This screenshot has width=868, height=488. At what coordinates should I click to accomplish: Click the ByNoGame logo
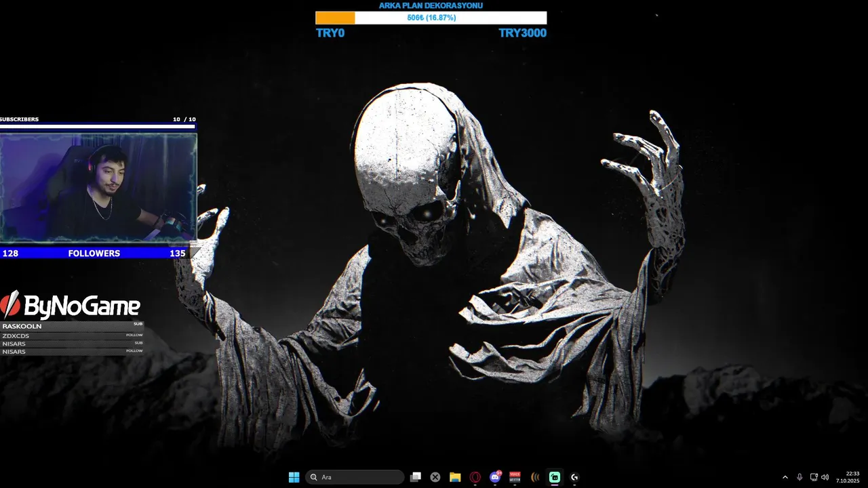pyautogui.click(x=70, y=306)
